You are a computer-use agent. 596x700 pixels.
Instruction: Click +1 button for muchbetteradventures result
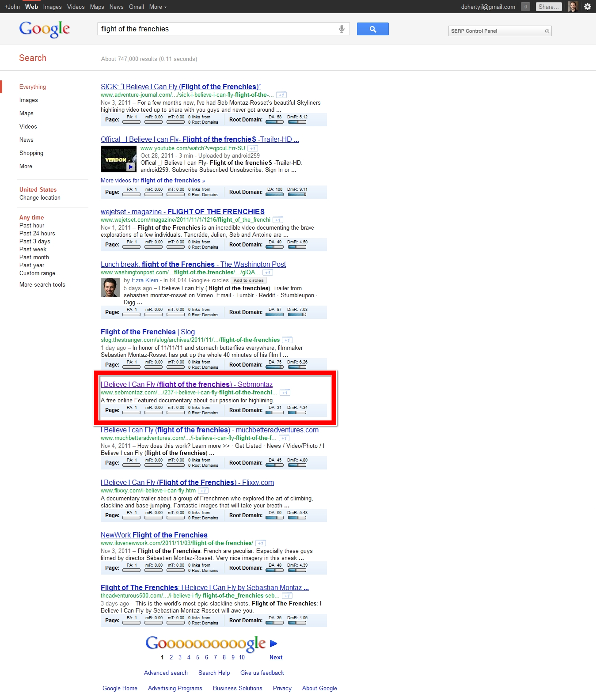(284, 438)
